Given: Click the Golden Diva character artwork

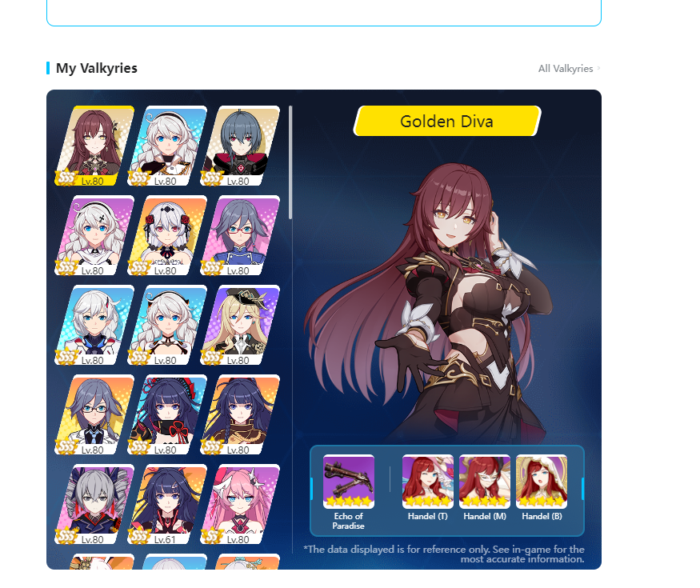Looking at the screenshot, I should click(429, 303).
